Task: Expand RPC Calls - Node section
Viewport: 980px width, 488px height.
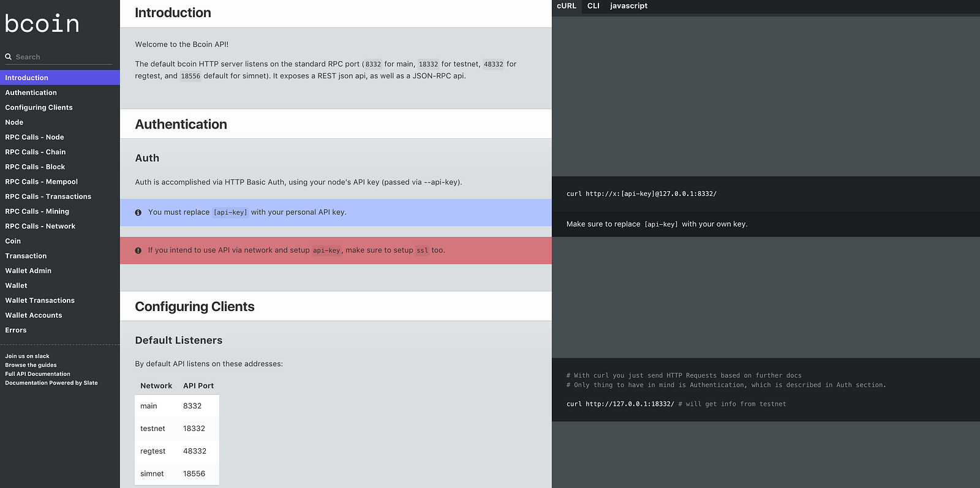Action: (35, 137)
